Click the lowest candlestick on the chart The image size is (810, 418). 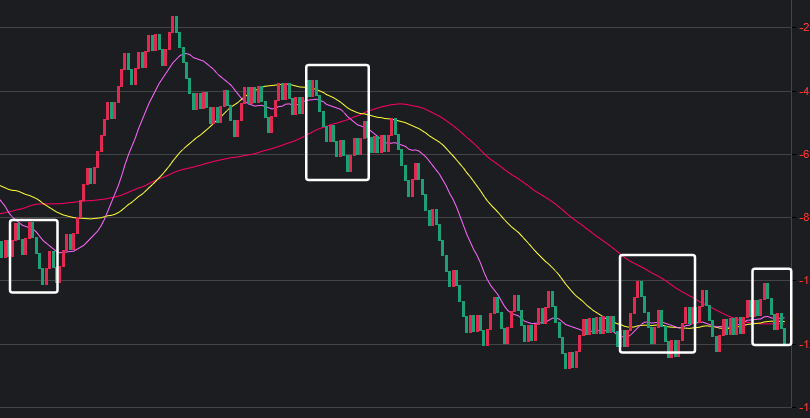click(568, 360)
